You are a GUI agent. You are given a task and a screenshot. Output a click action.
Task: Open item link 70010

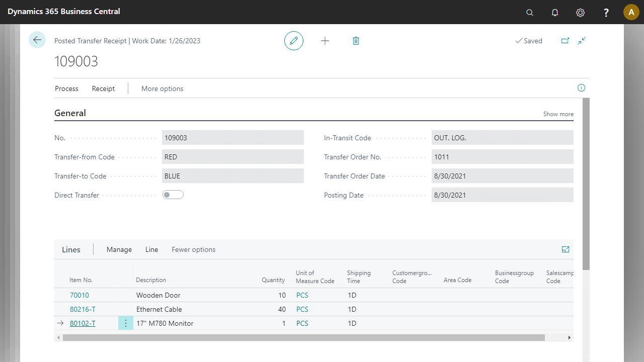pos(79,295)
